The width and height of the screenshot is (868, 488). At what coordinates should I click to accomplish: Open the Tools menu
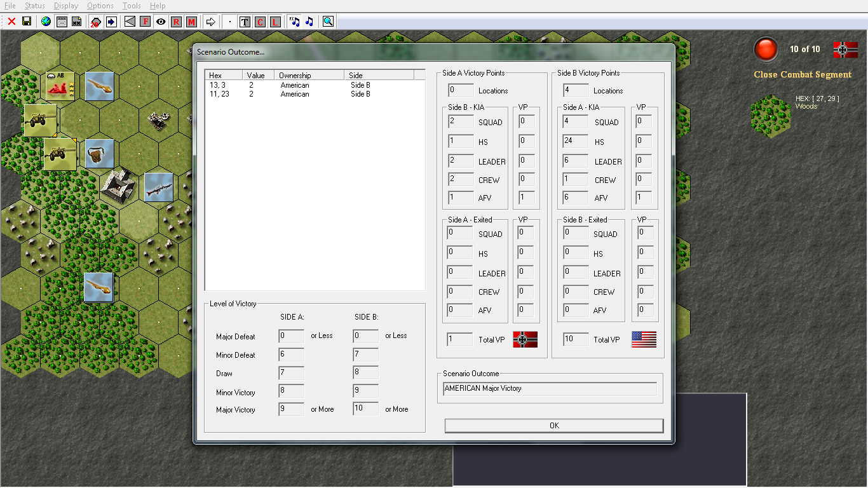click(132, 6)
